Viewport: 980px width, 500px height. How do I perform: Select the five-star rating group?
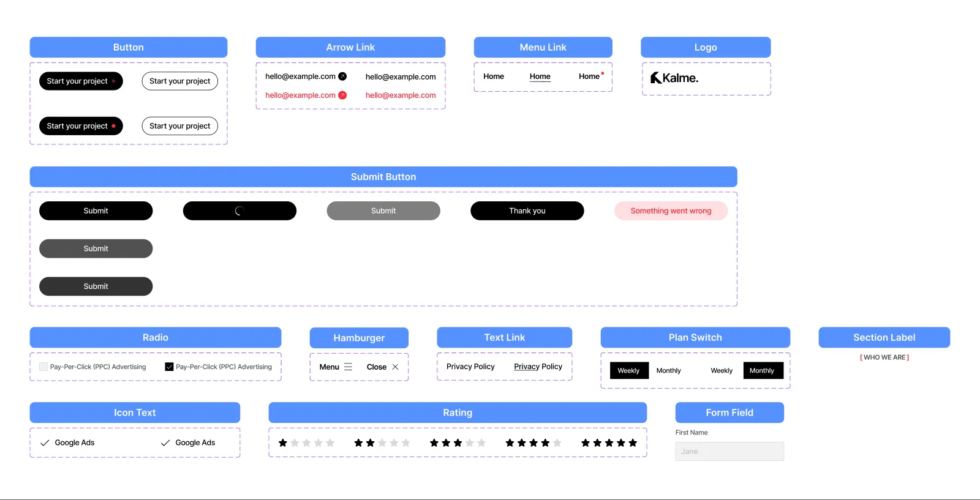pos(609,442)
